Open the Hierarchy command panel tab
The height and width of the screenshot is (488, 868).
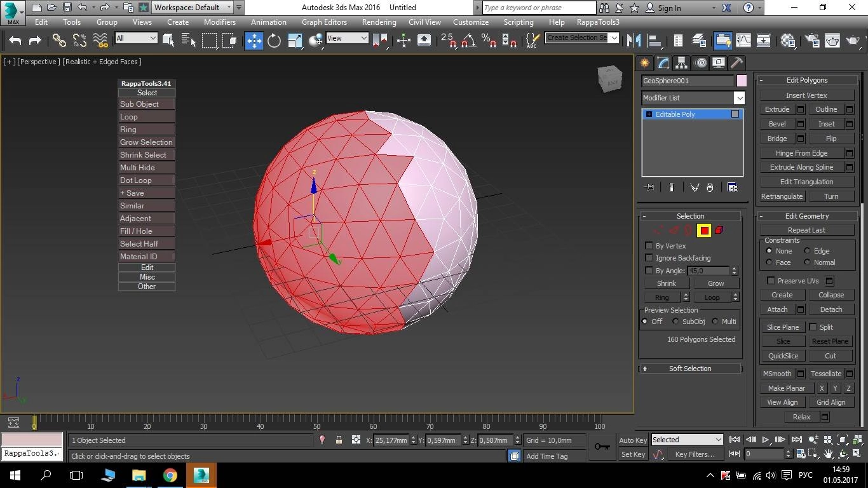point(681,63)
